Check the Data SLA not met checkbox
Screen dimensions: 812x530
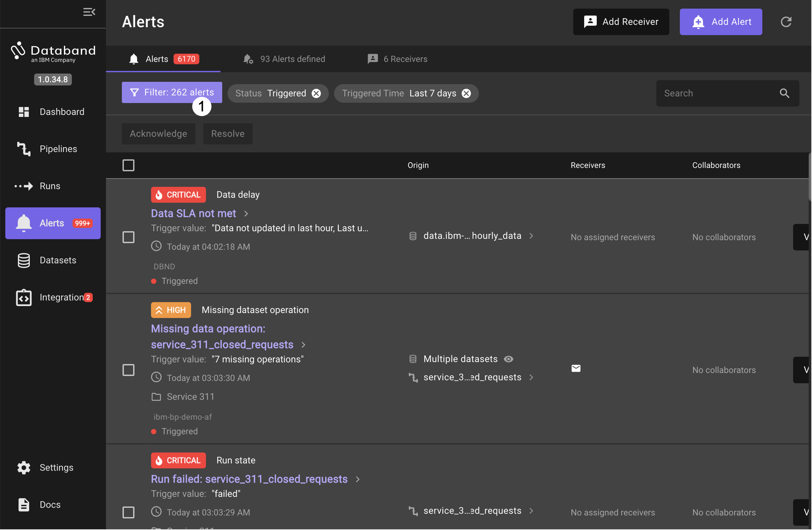click(x=129, y=236)
